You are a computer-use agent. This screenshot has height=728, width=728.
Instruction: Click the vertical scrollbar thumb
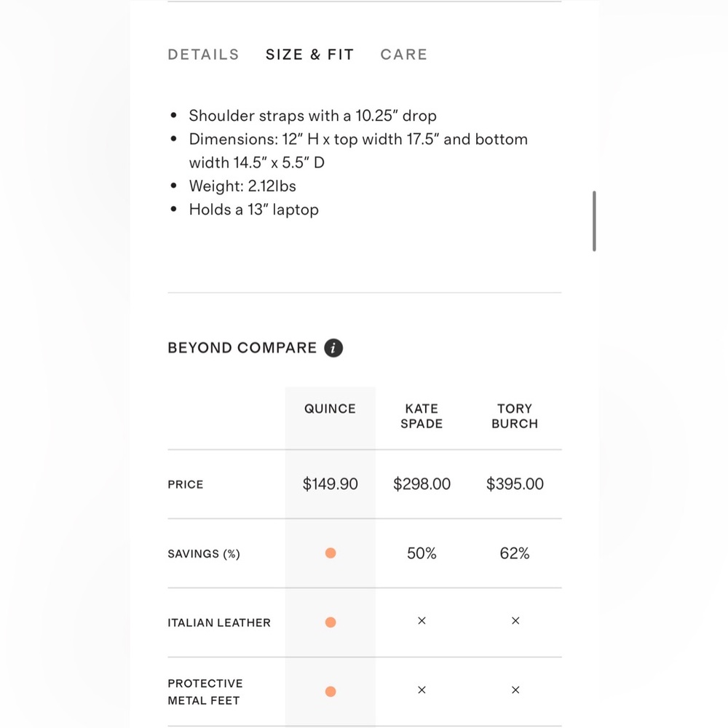tap(594, 221)
